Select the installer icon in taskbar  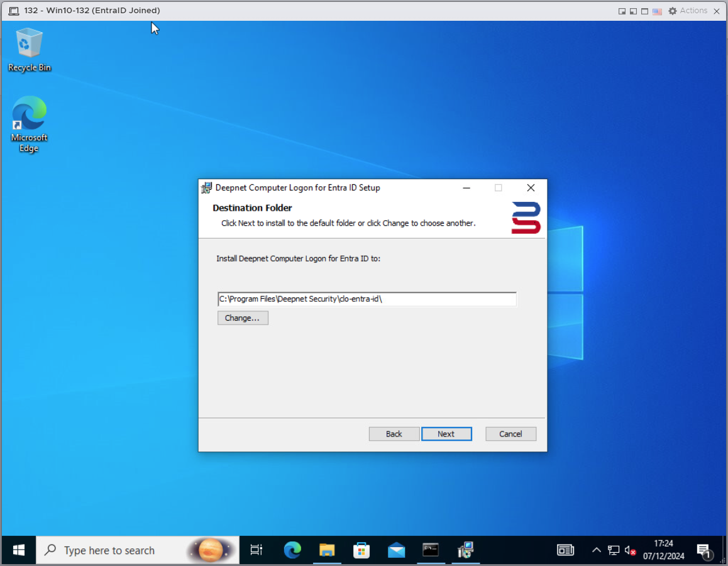[465, 550]
